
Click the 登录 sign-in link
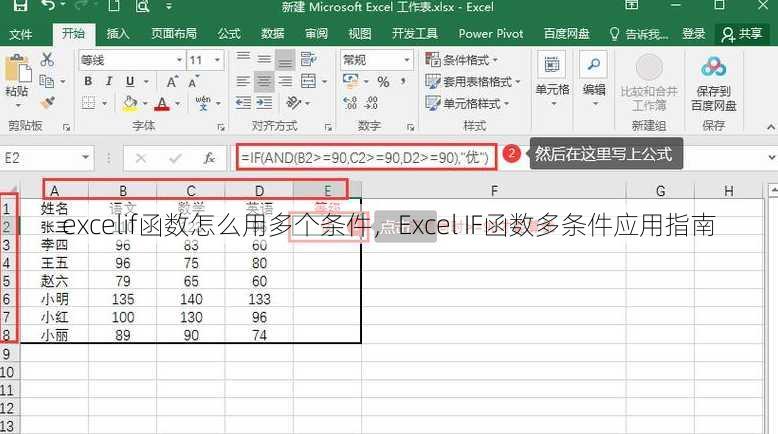pyautogui.click(x=693, y=34)
